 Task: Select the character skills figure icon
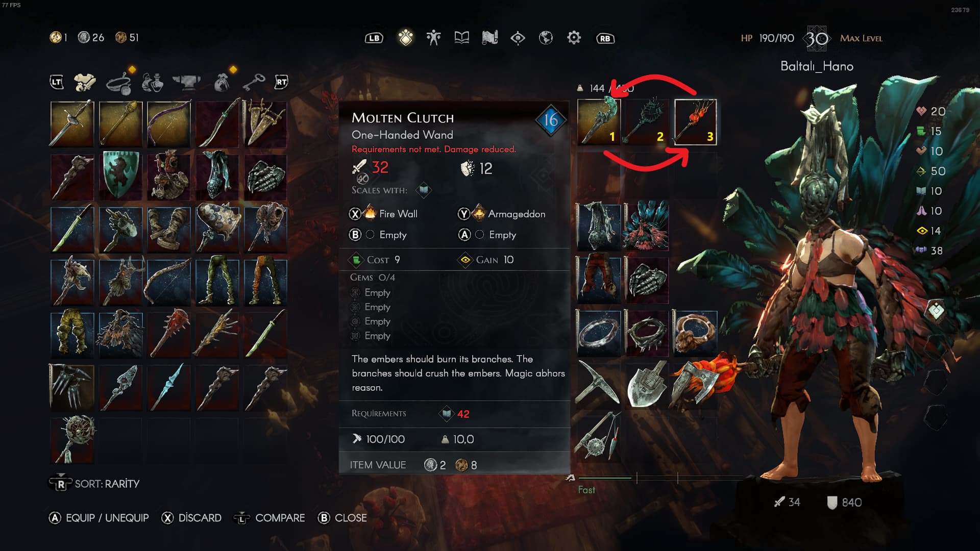click(x=433, y=38)
